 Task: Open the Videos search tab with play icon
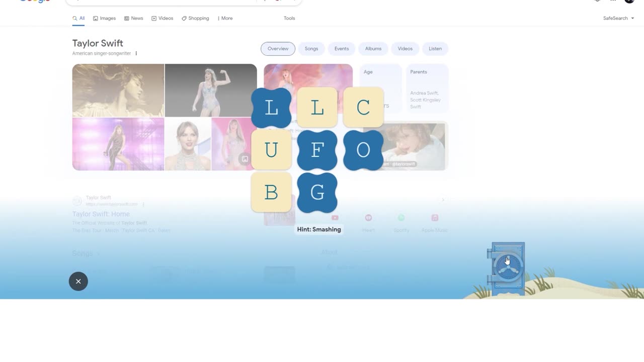[162, 18]
